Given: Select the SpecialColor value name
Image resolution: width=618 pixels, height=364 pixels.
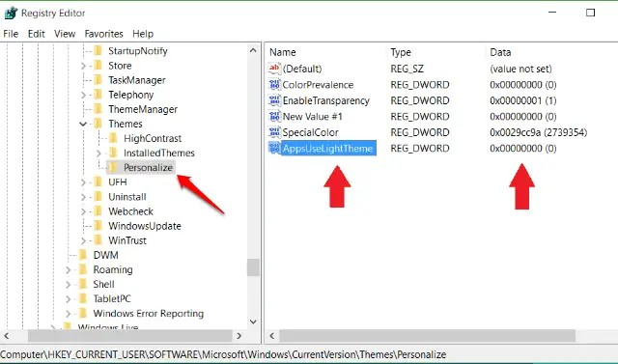Looking at the screenshot, I should [x=311, y=132].
